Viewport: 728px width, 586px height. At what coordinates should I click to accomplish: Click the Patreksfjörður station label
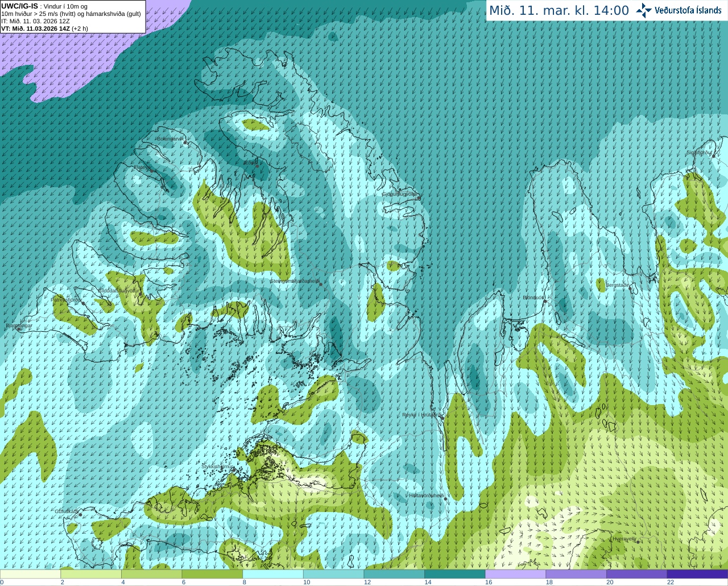67,299
